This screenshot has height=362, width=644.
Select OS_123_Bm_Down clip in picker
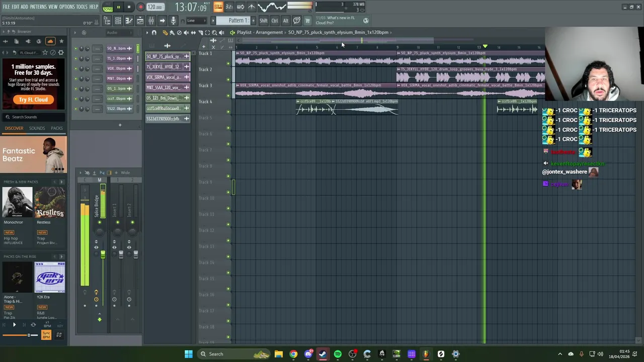[x=168, y=98]
